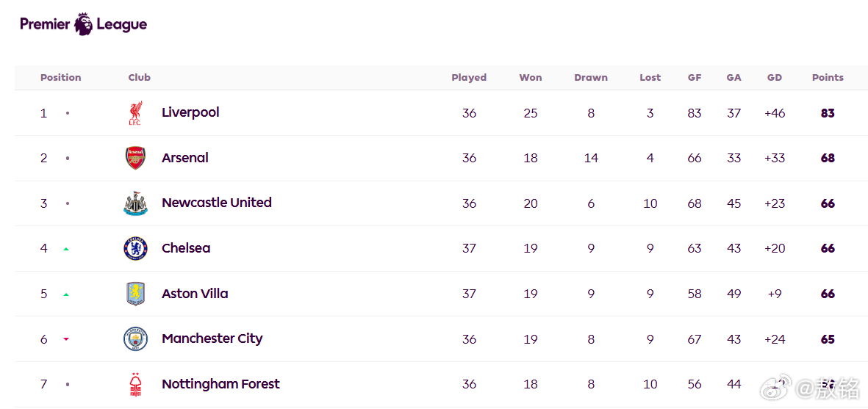This screenshot has width=868, height=409.
Task: Click Chelsea's green up-arrow position indicator
Action: click(66, 249)
